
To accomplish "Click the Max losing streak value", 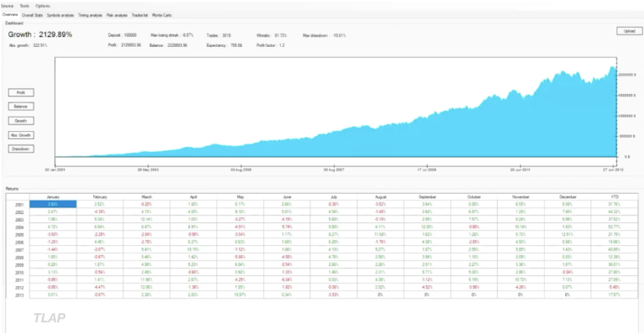I will click(x=172, y=35).
